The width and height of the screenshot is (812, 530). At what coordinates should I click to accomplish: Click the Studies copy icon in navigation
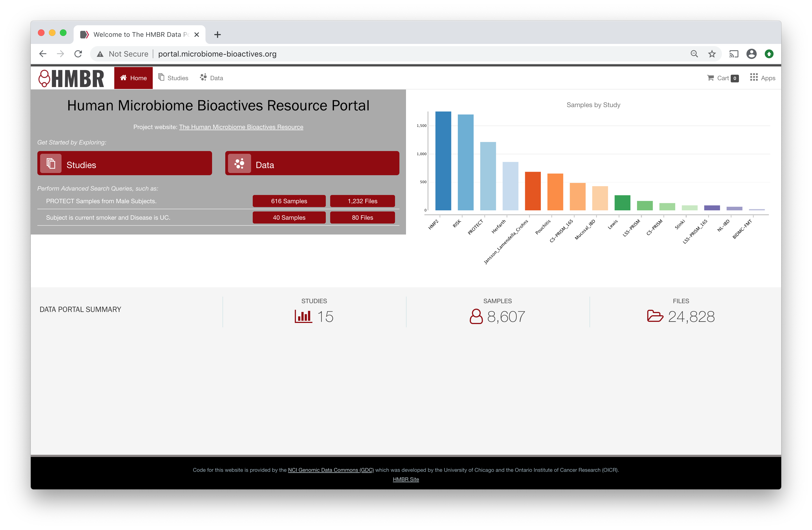click(x=161, y=77)
